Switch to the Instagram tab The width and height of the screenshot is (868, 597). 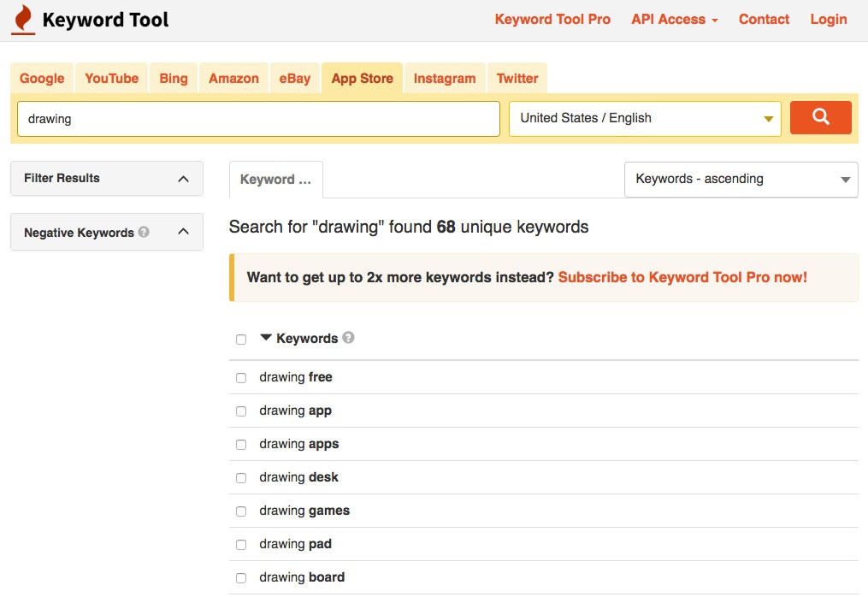(444, 78)
